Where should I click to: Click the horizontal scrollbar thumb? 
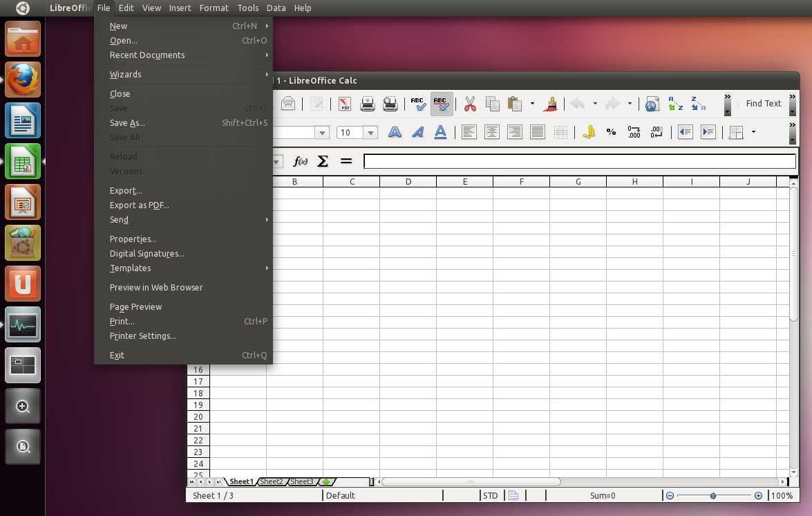coord(471,482)
